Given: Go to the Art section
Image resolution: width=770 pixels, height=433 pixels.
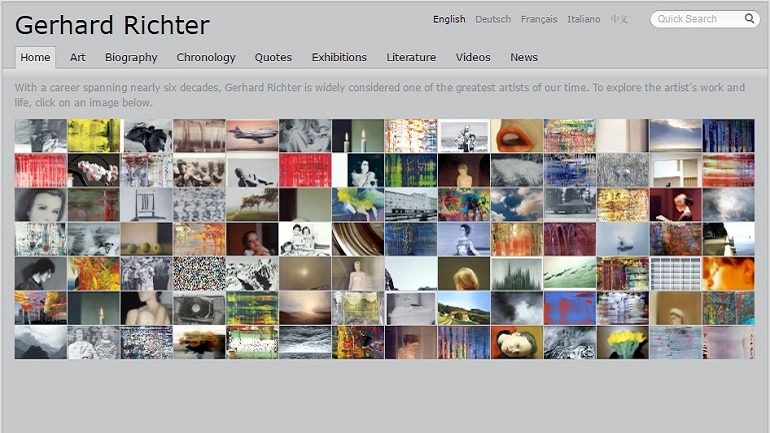Looking at the screenshot, I should [78, 57].
